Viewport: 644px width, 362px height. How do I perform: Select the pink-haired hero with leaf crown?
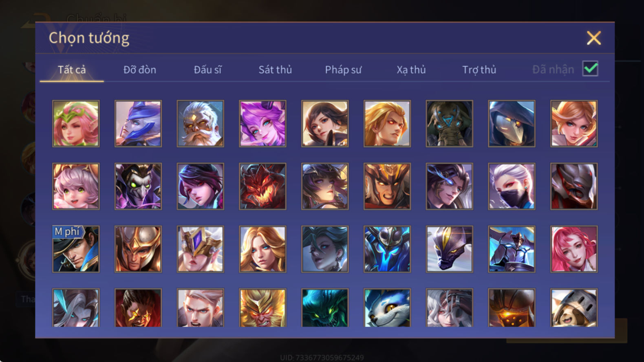[x=76, y=123]
